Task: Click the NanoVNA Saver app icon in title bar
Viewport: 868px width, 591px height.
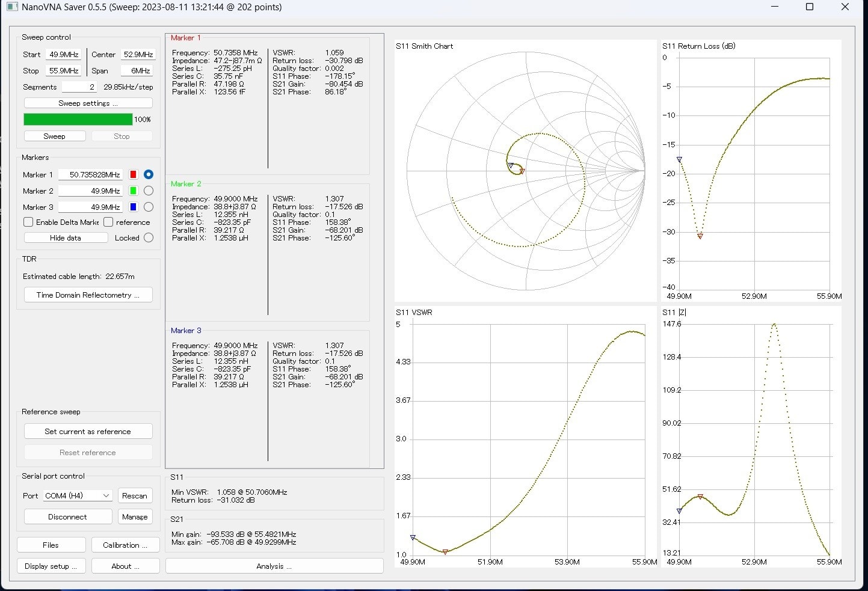Action: [12, 7]
